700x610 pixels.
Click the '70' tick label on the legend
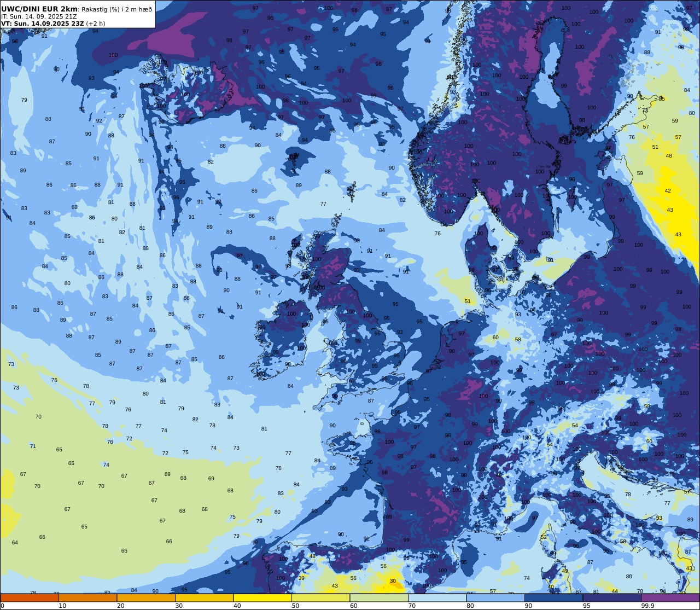coord(412,606)
